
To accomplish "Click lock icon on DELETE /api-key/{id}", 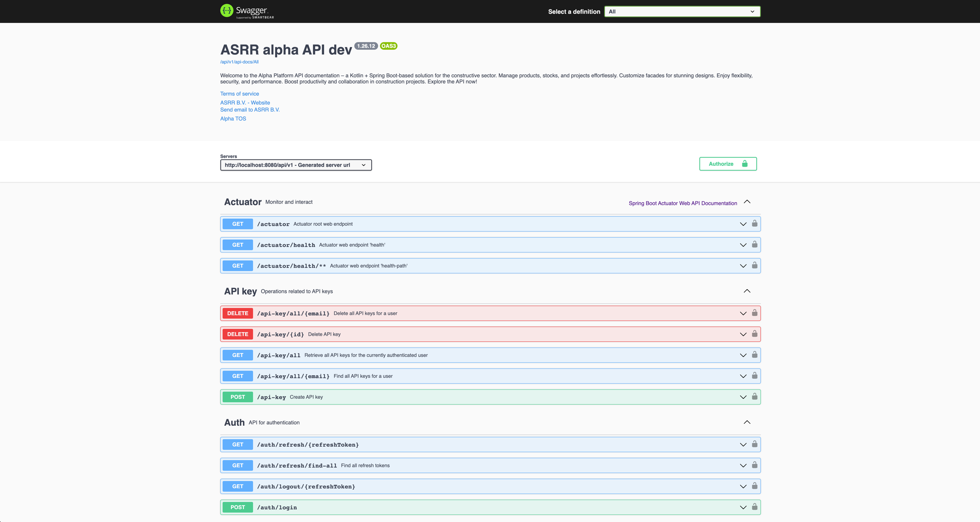I will 754,334.
